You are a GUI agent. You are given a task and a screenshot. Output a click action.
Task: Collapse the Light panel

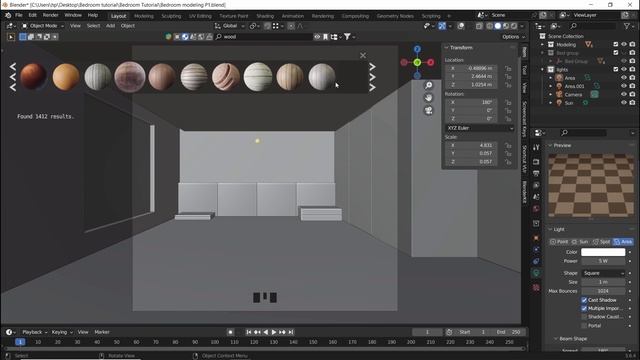(550, 229)
